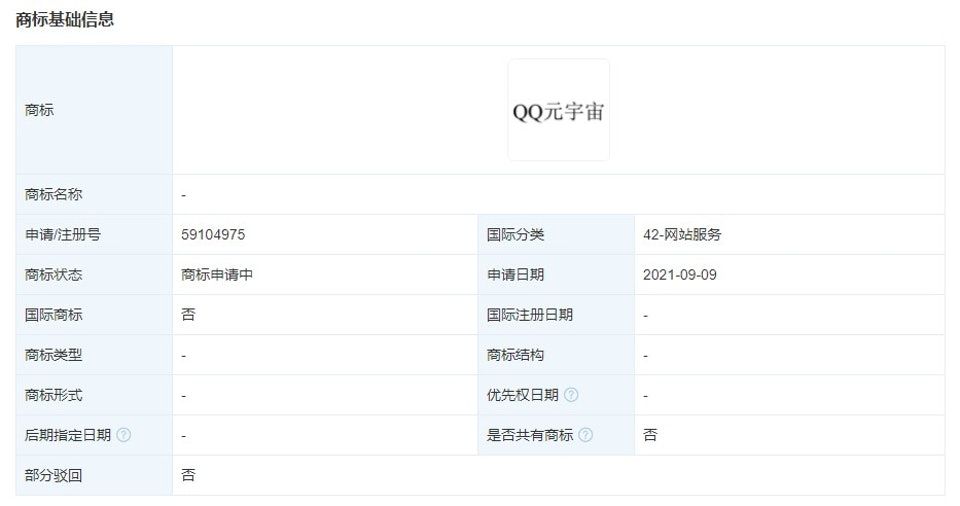The width and height of the screenshot is (960, 506).
Task: Click help icon beside 后期指定日期
Action: (x=124, y=435)
